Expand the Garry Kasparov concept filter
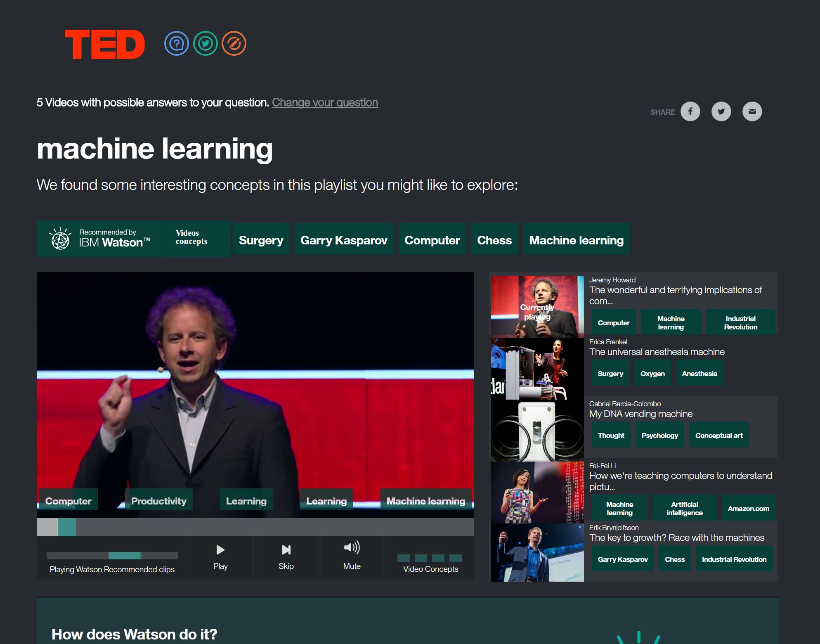820x644 pixels. (344, 240)
